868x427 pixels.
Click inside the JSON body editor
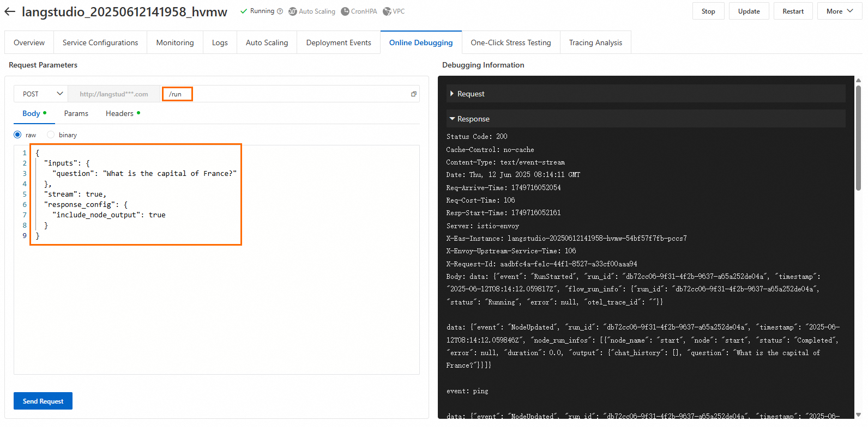tap(216, 260)
